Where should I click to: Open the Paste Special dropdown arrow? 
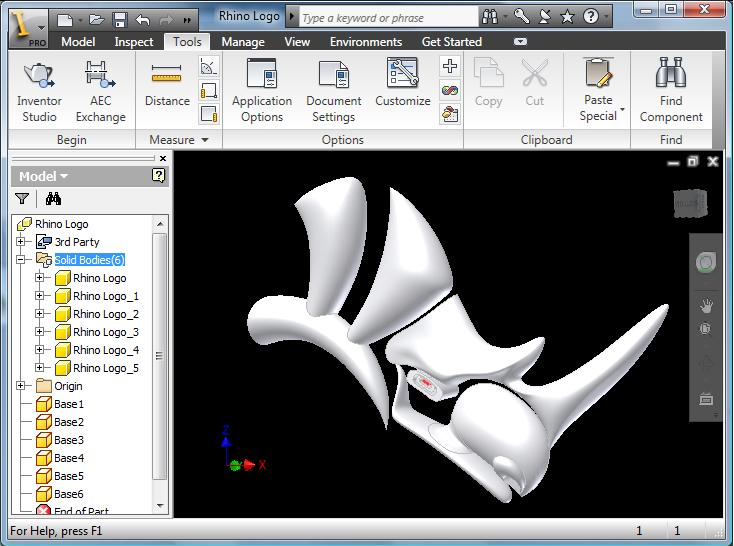pos(623,110)
